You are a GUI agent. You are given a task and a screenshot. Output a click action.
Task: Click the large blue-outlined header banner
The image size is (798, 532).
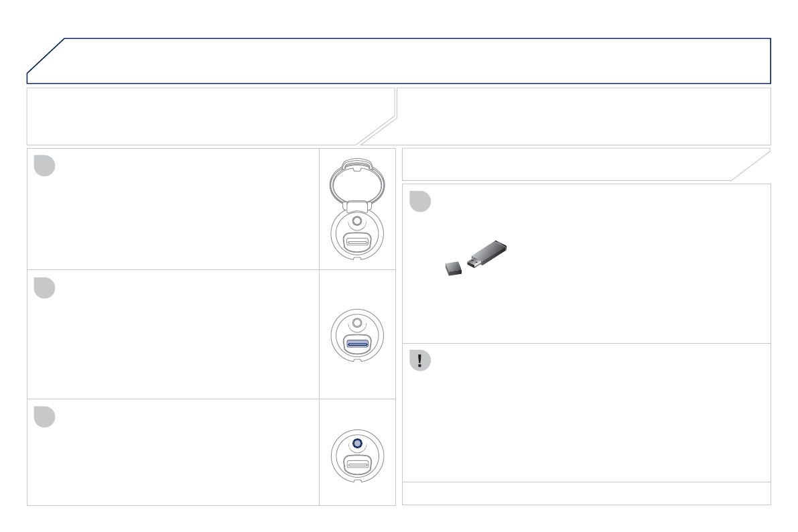coord(399,60)
